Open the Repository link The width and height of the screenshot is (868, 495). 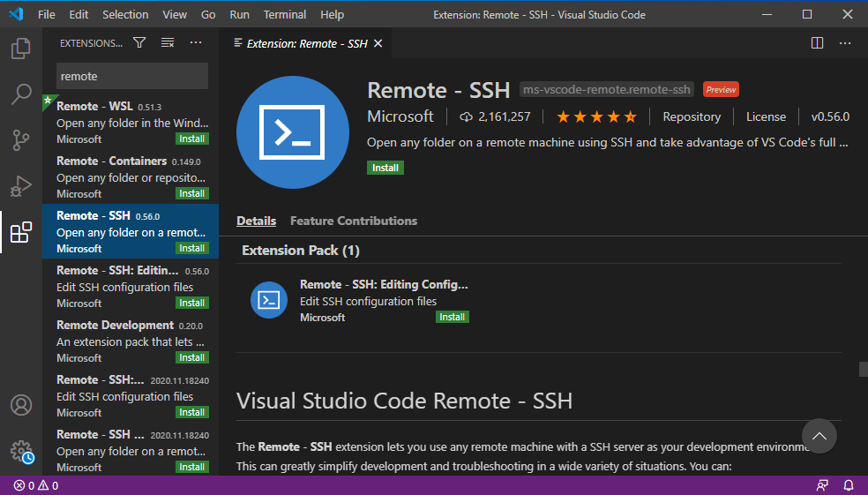pyautogui.click(x=692, y=116)
